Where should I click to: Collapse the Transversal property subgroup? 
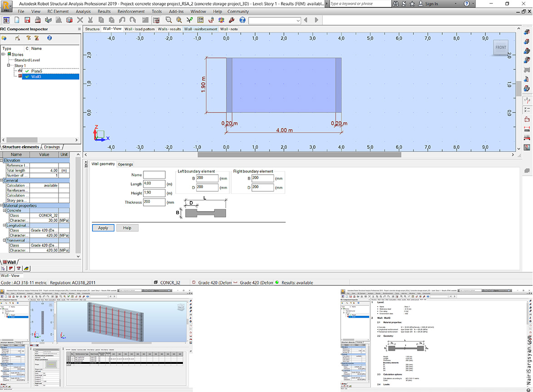click(5, 240)
